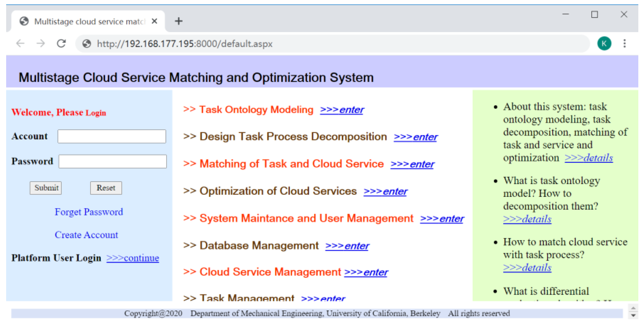
Task: Reload the page with refresh icon
Action: point(61,44)
